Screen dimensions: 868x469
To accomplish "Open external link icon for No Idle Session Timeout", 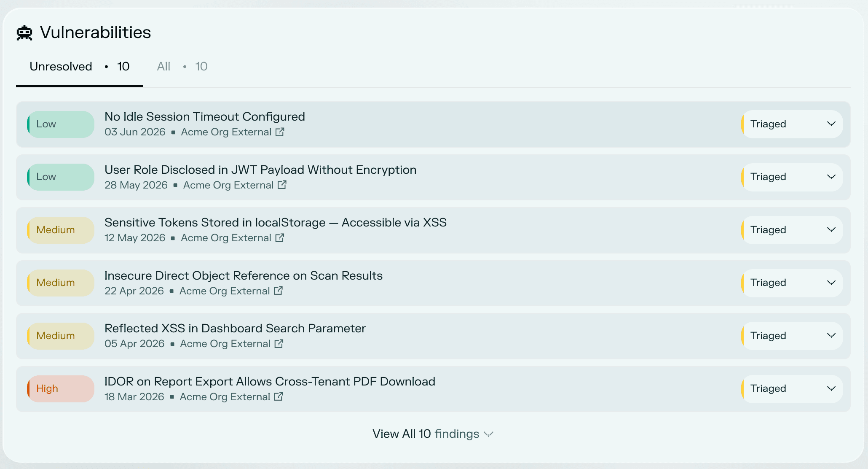I will click(280, 132).
